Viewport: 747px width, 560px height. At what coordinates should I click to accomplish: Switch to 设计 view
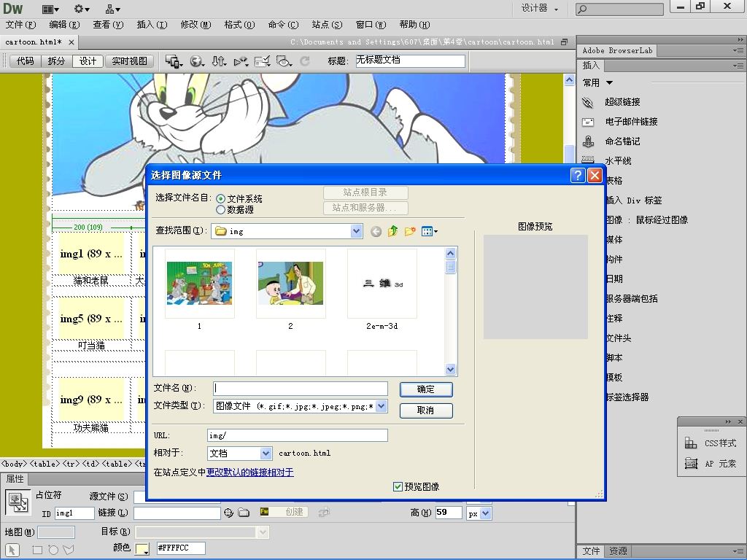point(88,61)
